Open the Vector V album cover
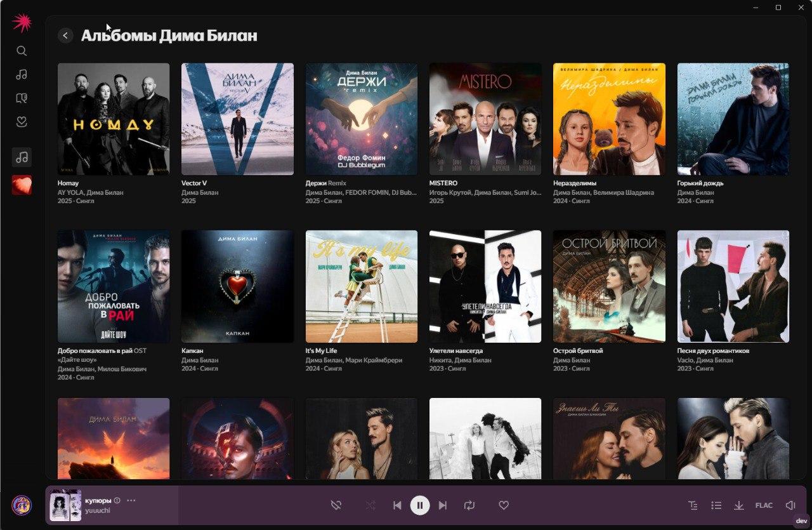812x530 pixels. (x=237, y=119)
